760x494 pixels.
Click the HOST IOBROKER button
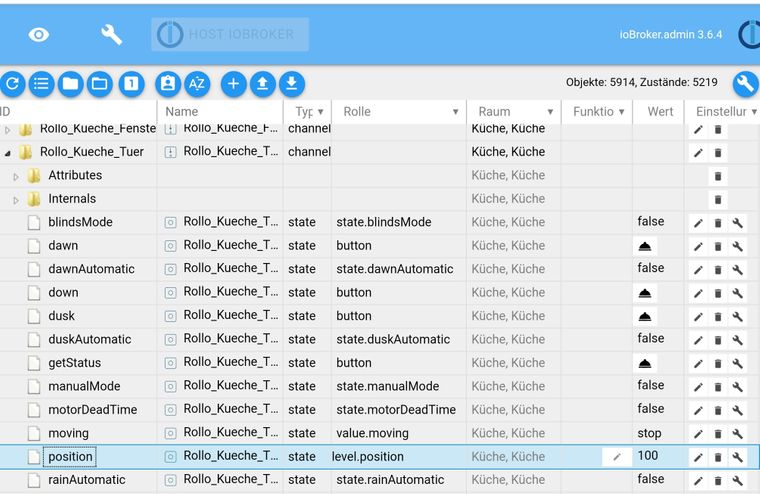(x=230, y=34)
